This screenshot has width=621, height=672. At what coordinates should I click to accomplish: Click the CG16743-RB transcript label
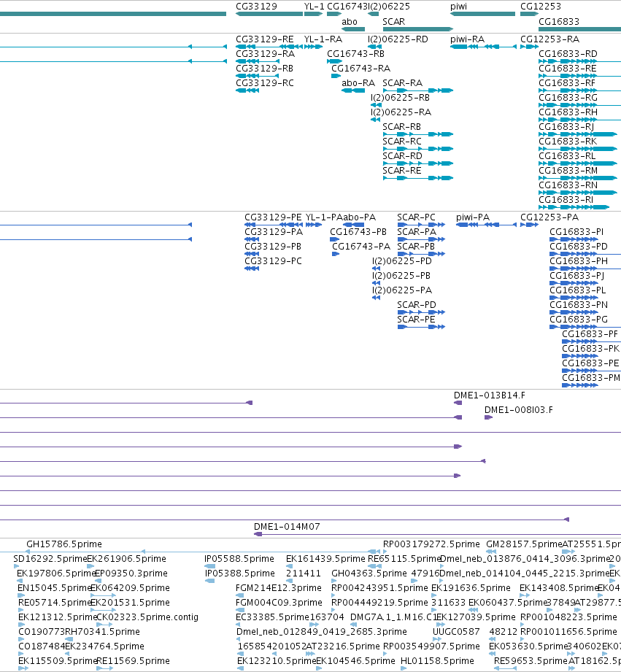(355, 53)
